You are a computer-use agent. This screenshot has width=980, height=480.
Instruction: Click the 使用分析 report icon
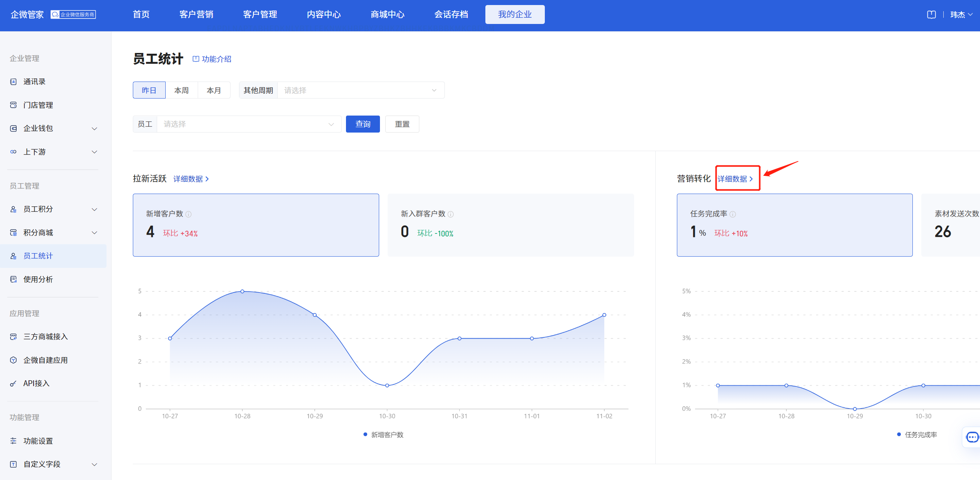pyautogui.click(x=14, y=279)
